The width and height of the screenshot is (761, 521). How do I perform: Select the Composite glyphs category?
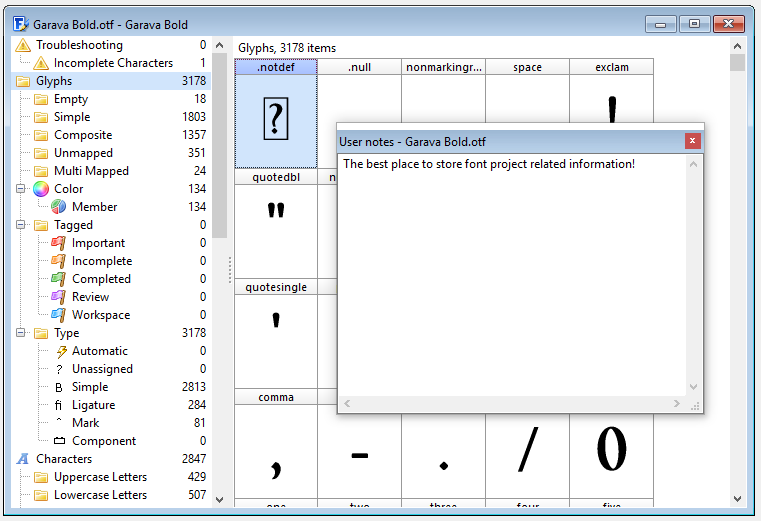click(83, 135)
